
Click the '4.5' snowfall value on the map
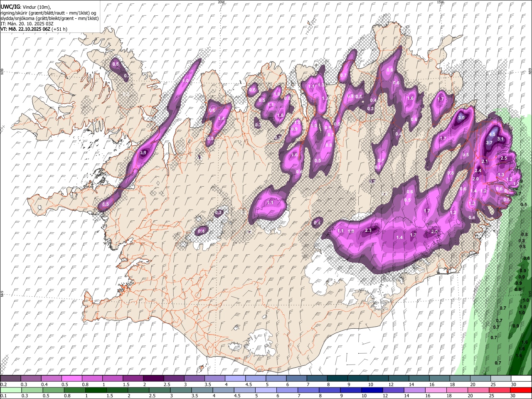click(493, 134)
